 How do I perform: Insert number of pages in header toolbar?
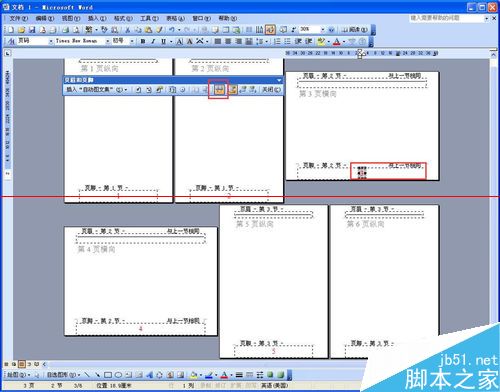tap(149, 90)
